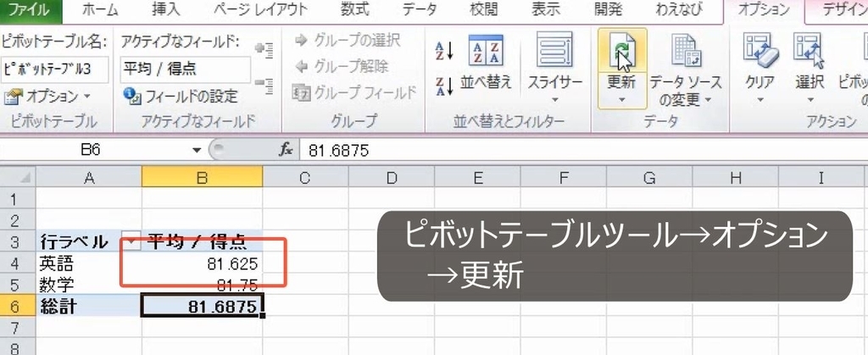The height and width of the screenshot is (355, 868).
Task: Click the collapse entire field icon
Action: click(264, 85)
